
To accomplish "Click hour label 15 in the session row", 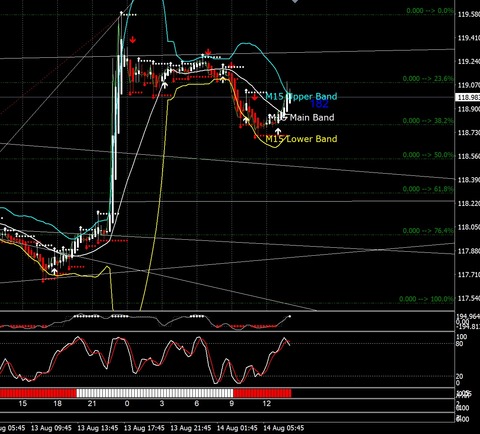I will 23,404.
